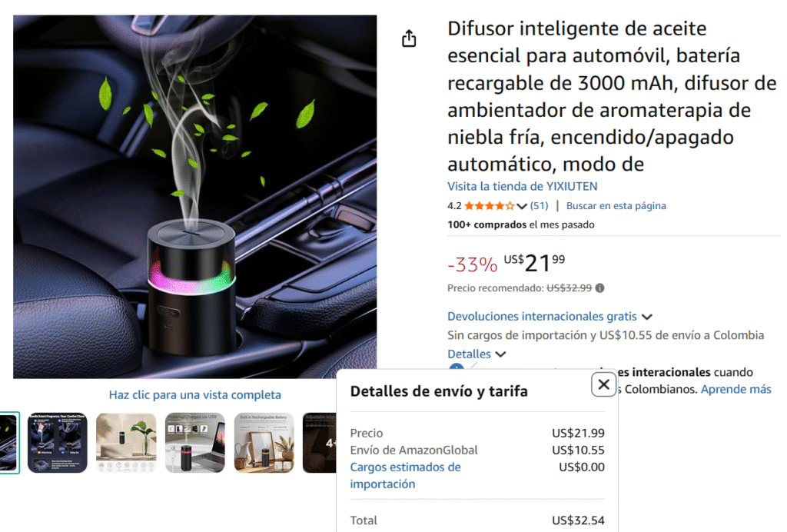787x532 pixels.
Task: Expand Devoluciones internacionales gratis dropdown
Action: [550, 316]
